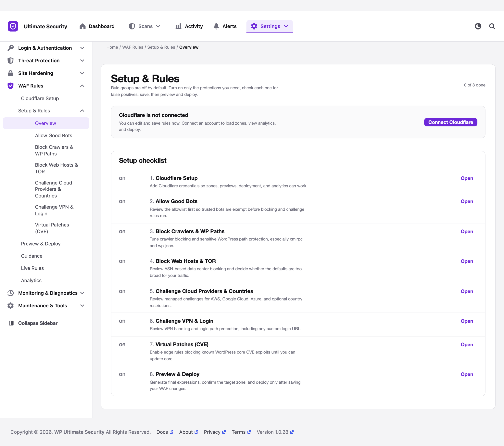Click the Settings gear icon in navbar
This screenshot has height=446, width=504.
point(254,26)
